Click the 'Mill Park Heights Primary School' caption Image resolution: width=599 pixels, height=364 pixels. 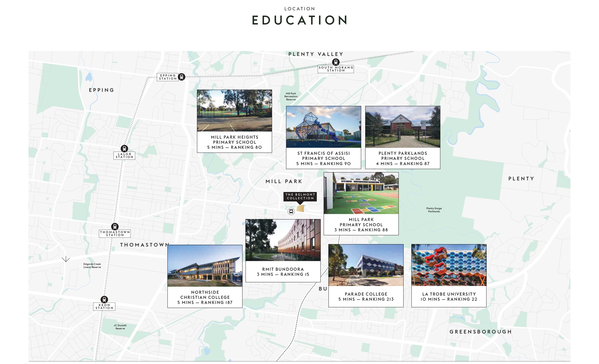(234, 140)
